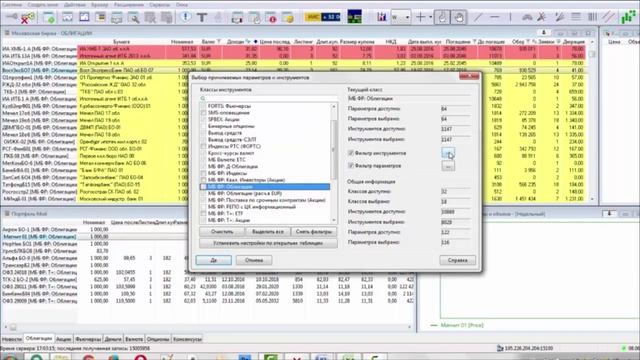Viewport: 640px width, 360px height.
Task: Open the Создать окно menu
Action: click(x=43, y=5)
